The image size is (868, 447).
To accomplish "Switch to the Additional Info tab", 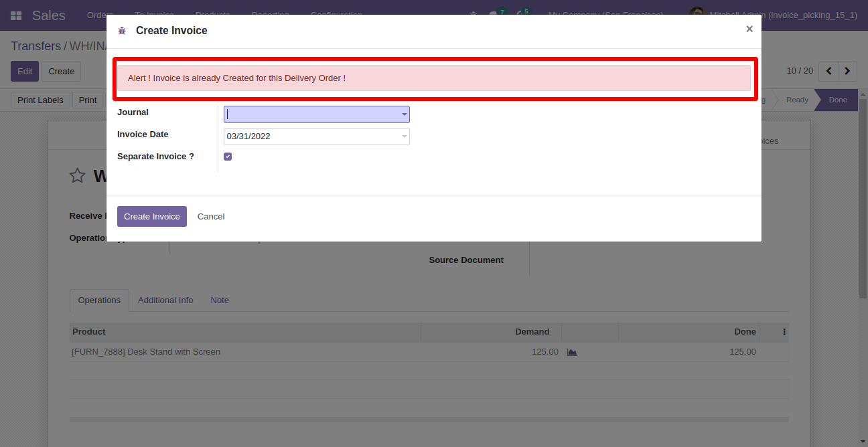I will point(165,300).
